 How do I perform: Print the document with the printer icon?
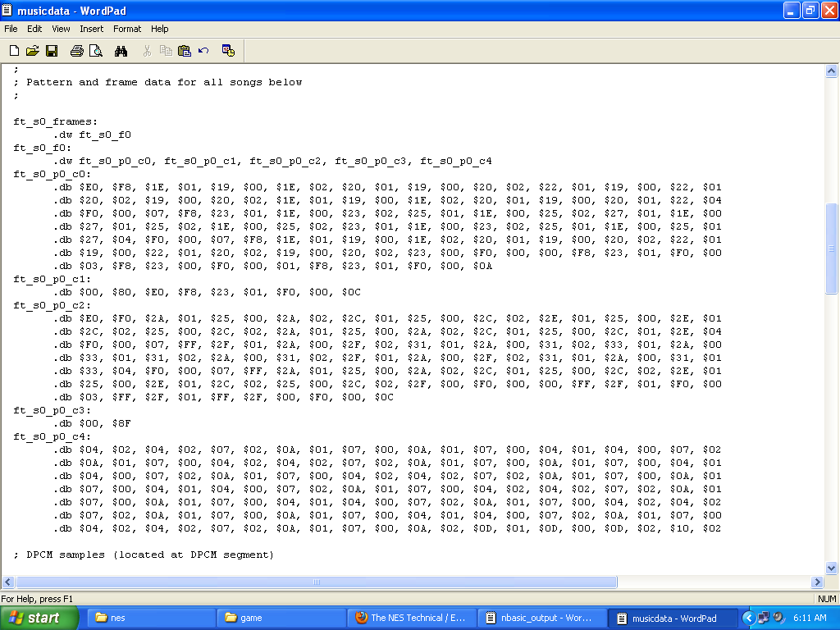(x=76, y=51)
